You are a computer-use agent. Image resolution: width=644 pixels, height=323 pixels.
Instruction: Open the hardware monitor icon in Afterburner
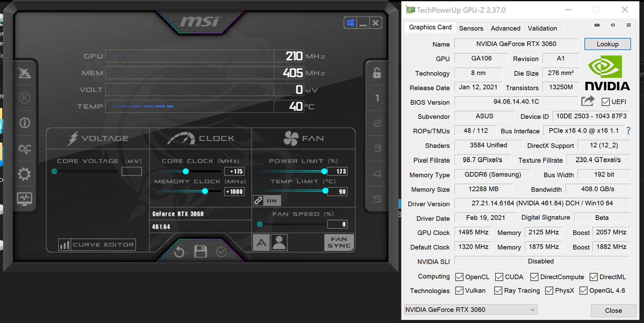pyautogui.click(x=25, y=199)
